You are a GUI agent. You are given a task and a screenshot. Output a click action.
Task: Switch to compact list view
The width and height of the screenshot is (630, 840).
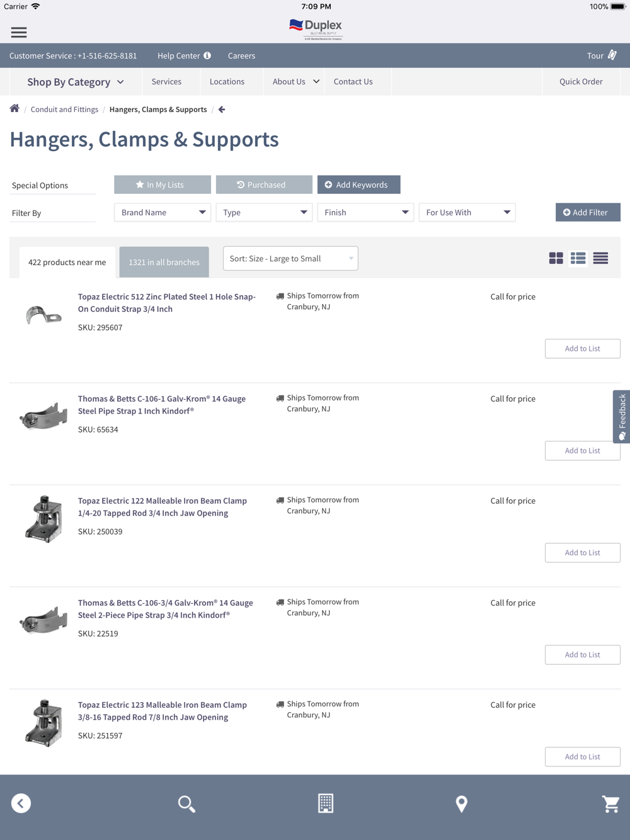pyautogui.click(x=600, y=258)
